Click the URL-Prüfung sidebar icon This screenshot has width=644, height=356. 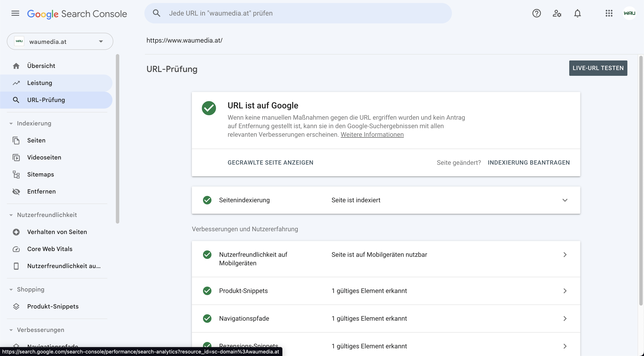coord(15,100)
